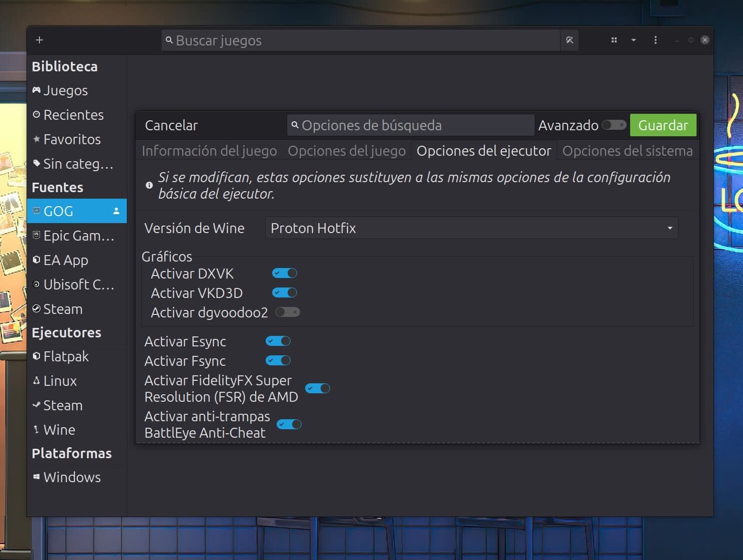Open the Windows platform entry
This screenshot has height=560, width=743.
pyautogui.click(x=72, y=477)
